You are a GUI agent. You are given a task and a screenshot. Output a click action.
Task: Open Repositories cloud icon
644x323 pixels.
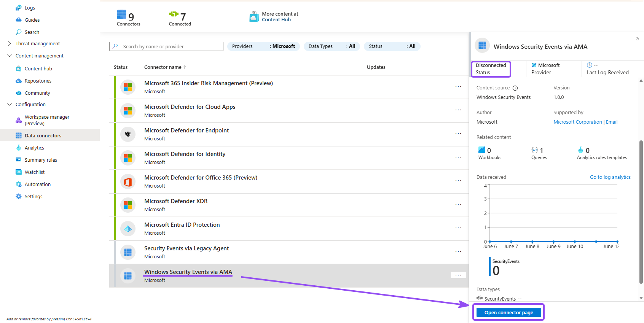click(x=19, y=81)
